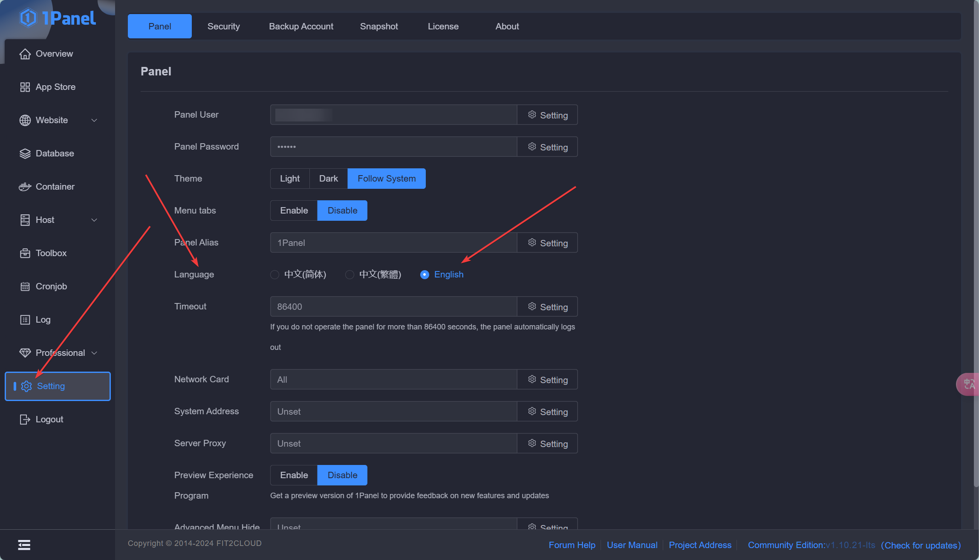
Task: Click the Panel Alias field showing 1Panel
Action: (x=394, y=242)
